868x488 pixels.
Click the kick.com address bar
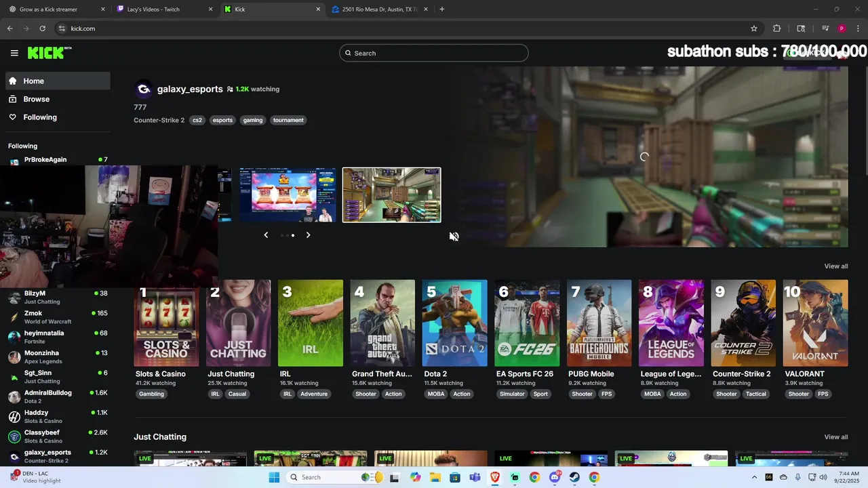(x=400, y=28)
